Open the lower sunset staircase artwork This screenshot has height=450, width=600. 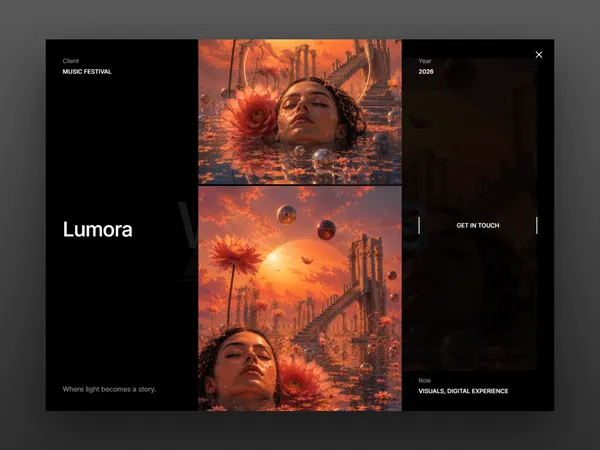click(300, 298)
